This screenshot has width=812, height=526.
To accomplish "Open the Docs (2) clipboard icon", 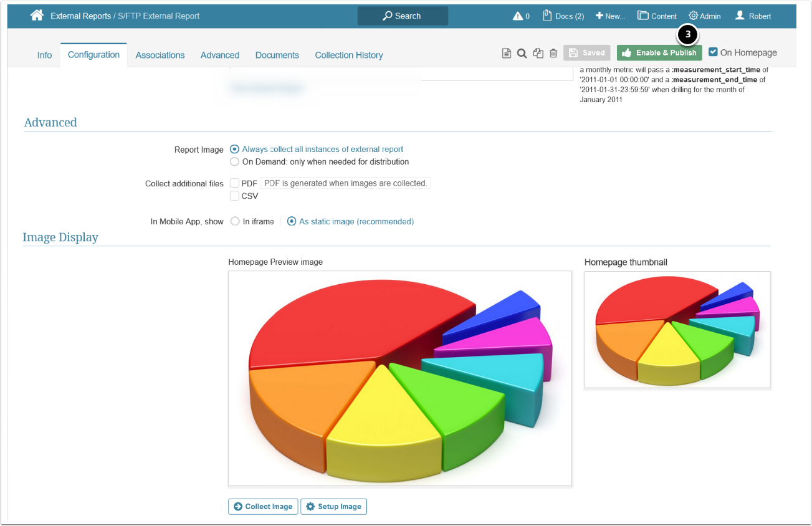I will pyautogui.click(x=548, y=16).
